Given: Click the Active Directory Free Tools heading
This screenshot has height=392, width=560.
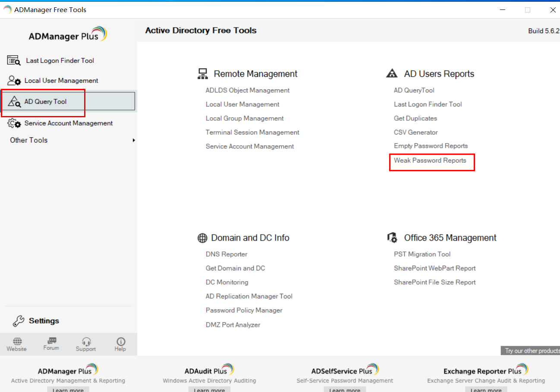Looking at the screenshot, I should tap(201, 31).
